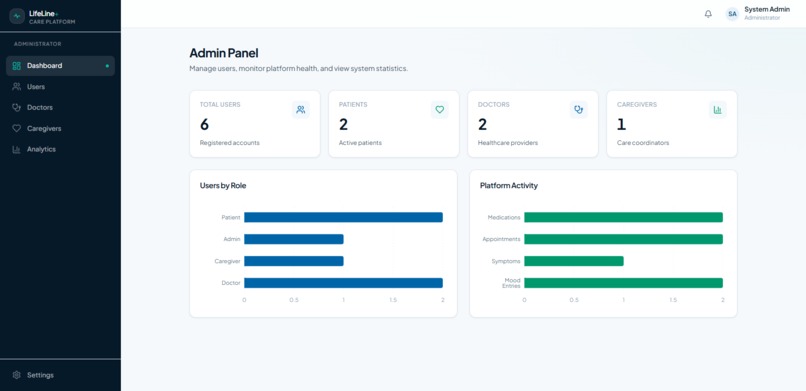
Task: Click the System Admin account name
Action: coord(767,9)
